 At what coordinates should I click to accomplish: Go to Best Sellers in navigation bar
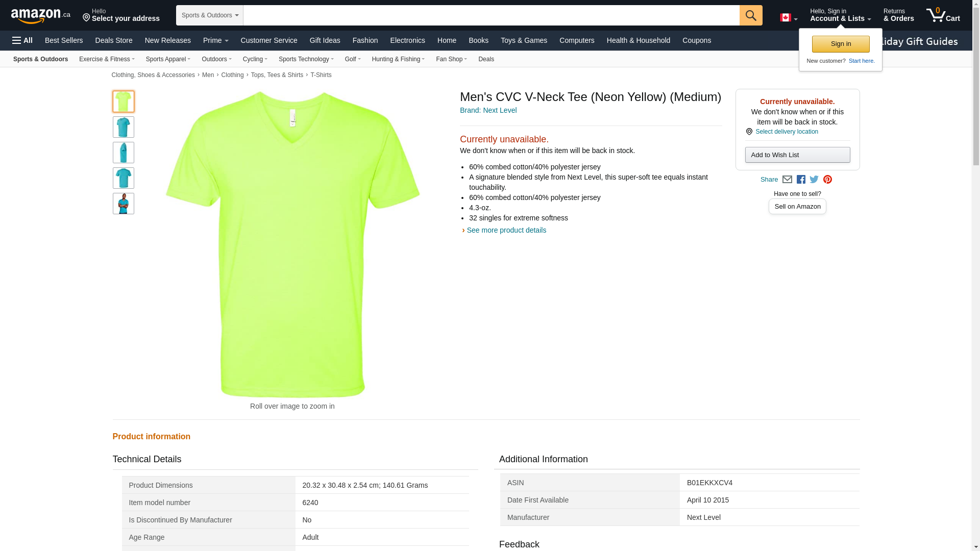pos(64,40)
